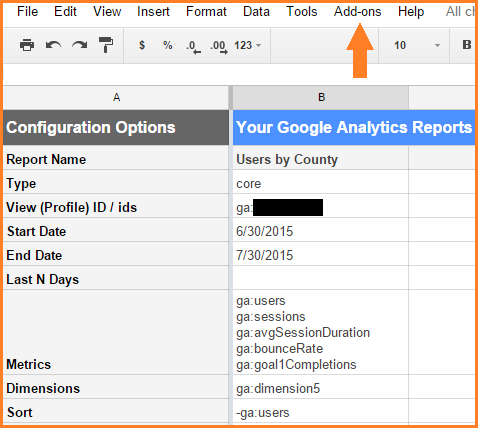Open the Edit menu

(x=65, y=12)
